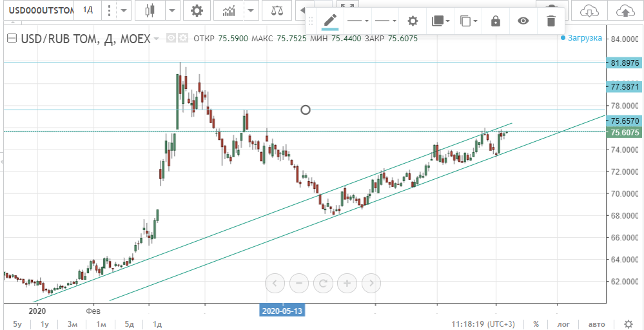Zoom out with the minus button

[299, 283]
